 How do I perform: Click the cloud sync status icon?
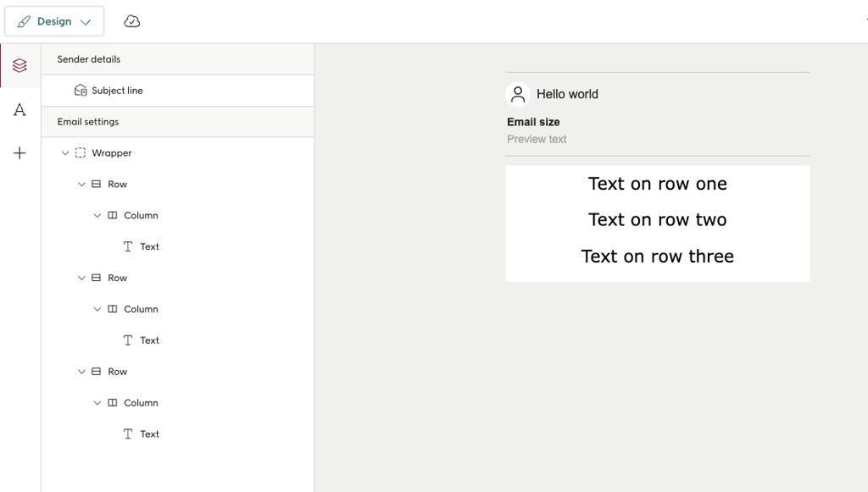pos(131,20)
